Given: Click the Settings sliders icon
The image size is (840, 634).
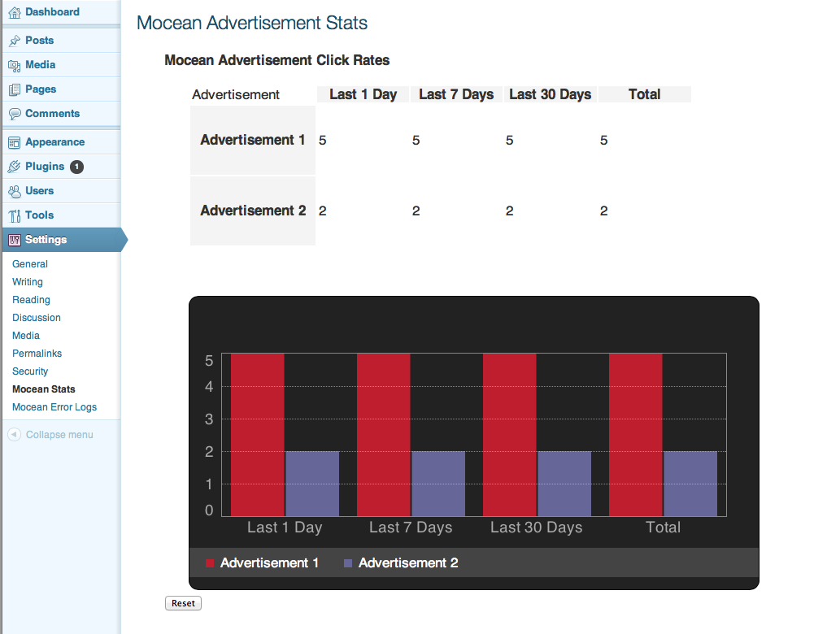Looking at the screenshot, I should coord(15,240).
